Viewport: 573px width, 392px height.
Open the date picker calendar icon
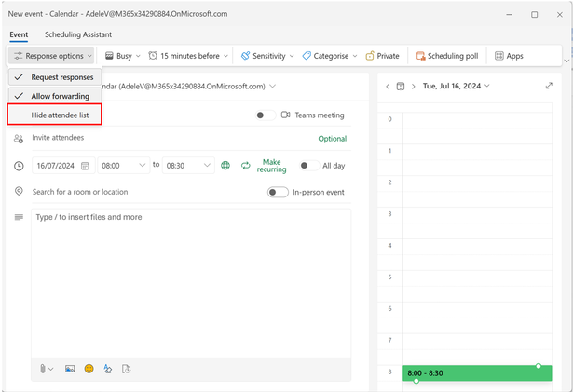click(85, 166)
